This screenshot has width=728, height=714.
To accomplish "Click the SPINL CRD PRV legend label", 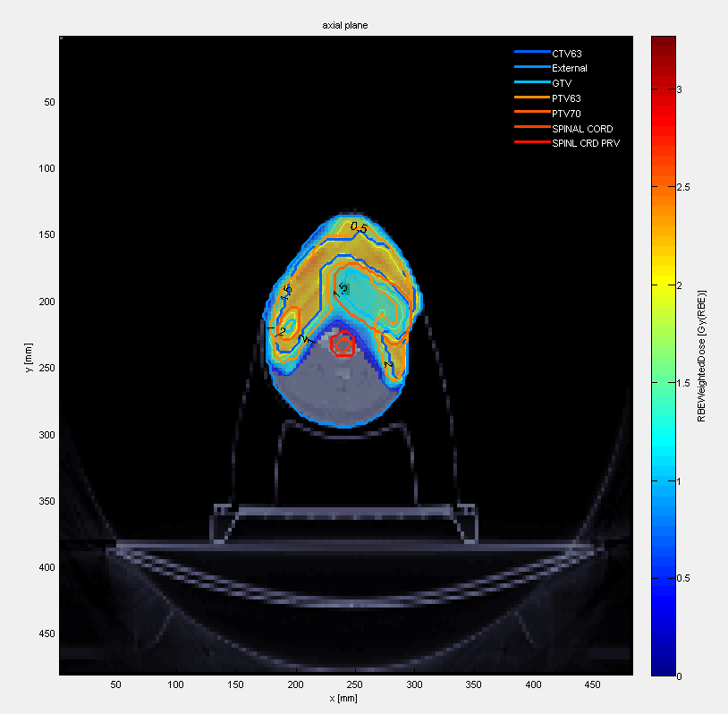I will [586, 143].
